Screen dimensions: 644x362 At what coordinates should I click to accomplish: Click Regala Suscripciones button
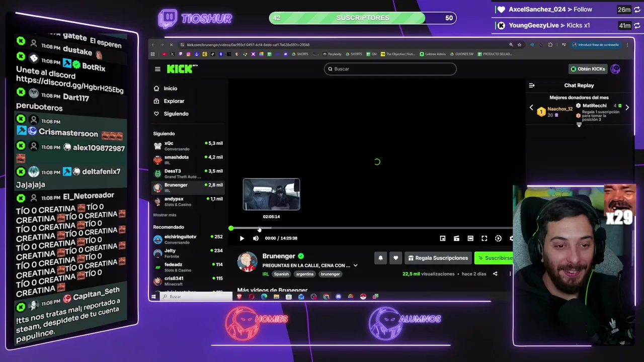pos(438,258)
